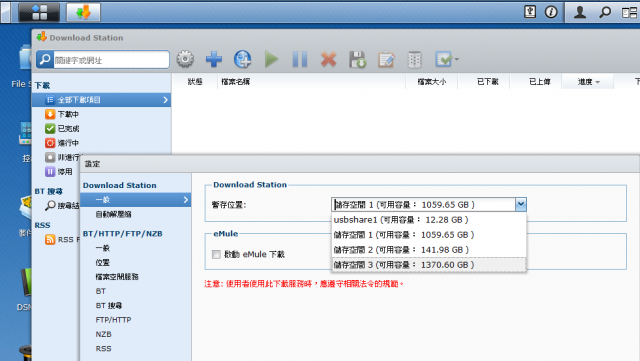The height and width of the screenshot is (361, 640).
Task: Open the search magnifier in top bar
Action: point(604,12)
